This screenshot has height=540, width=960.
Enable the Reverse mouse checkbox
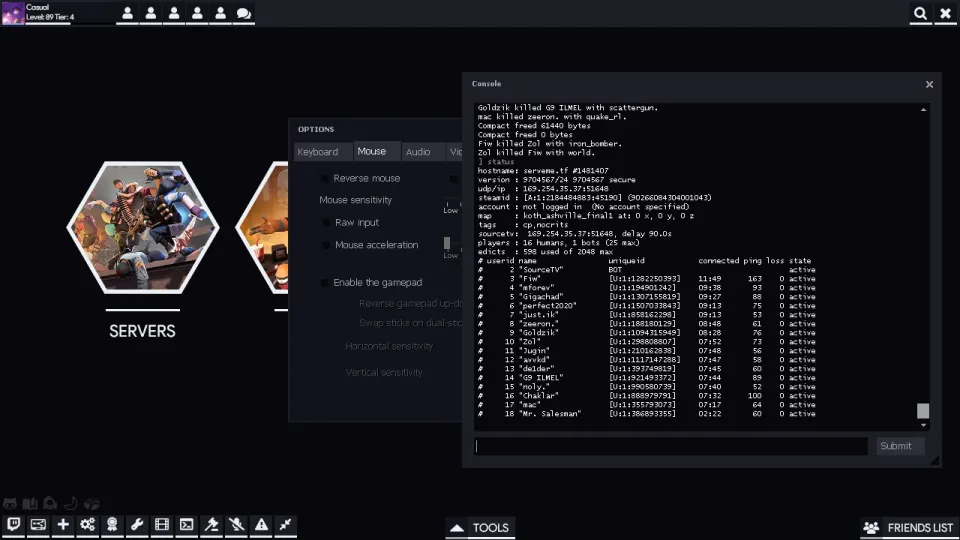click(x=325, y=178)
